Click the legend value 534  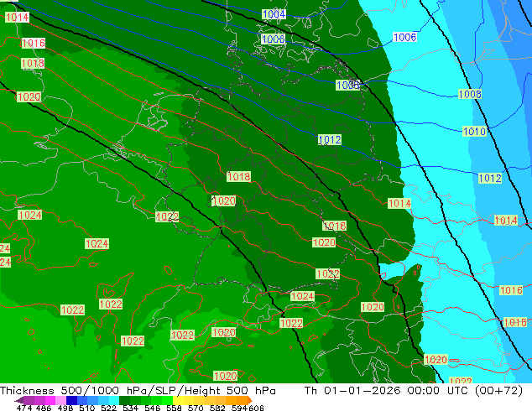[130, 408]
